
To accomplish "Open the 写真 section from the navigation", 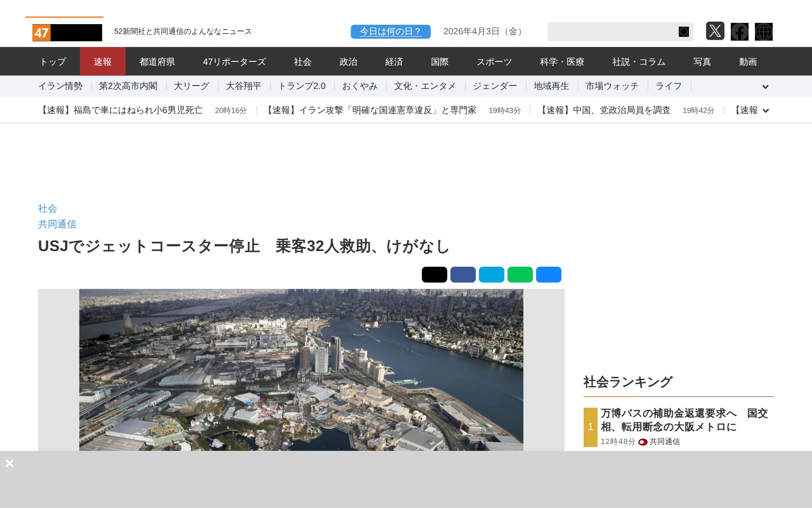I will click(702, 61).
